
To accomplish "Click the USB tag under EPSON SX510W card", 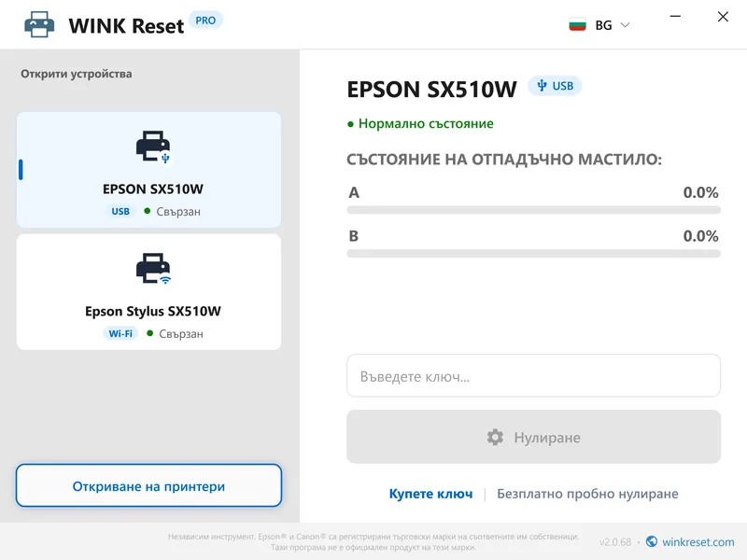I will (120, 212).
